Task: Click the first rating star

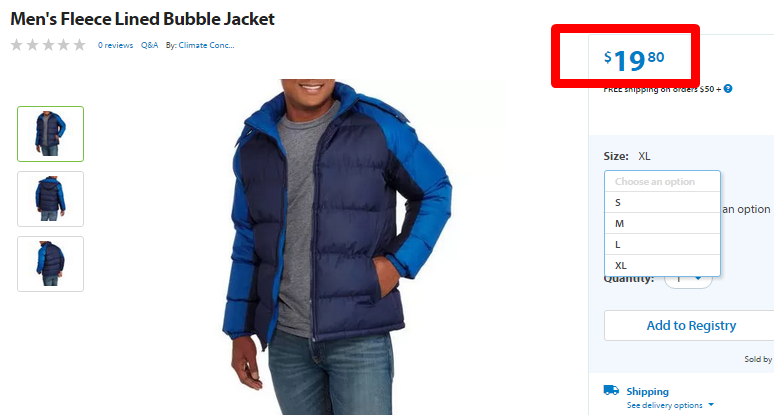Action: (x=17, y=45)
